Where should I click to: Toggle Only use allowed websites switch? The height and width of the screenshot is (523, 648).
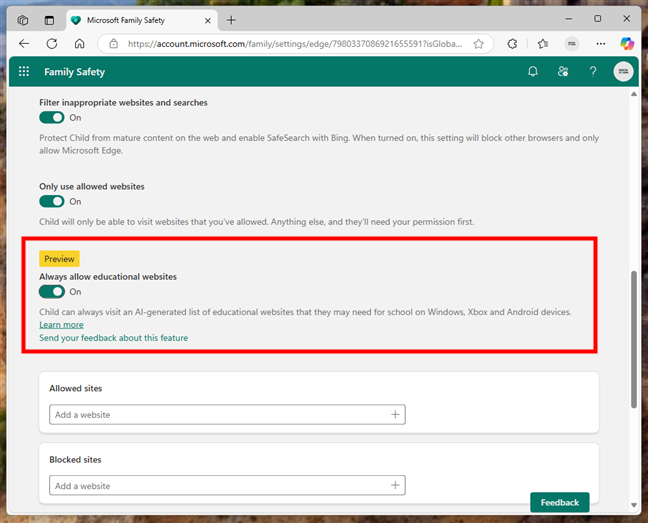coord(52,201)
